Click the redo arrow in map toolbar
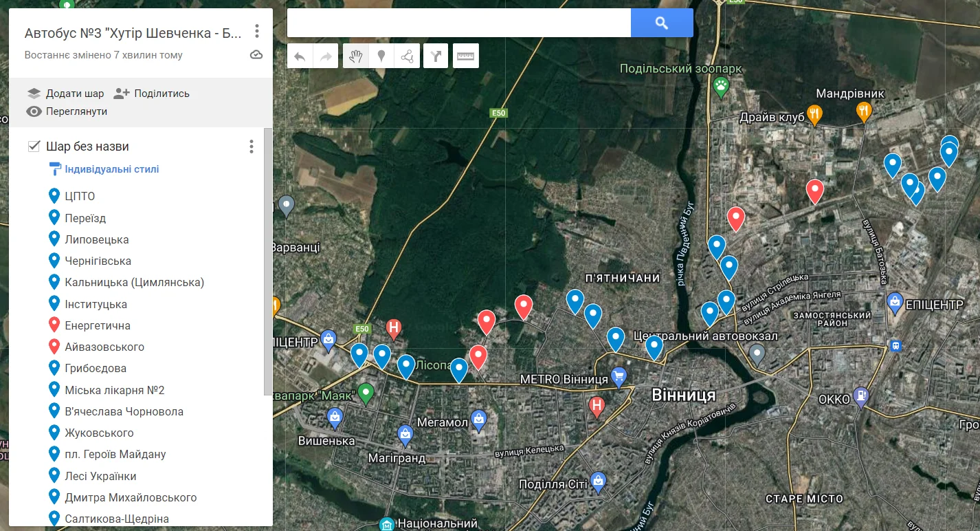Image resolution: width=980 pixels, height=531 pixels. coord(326,56)
